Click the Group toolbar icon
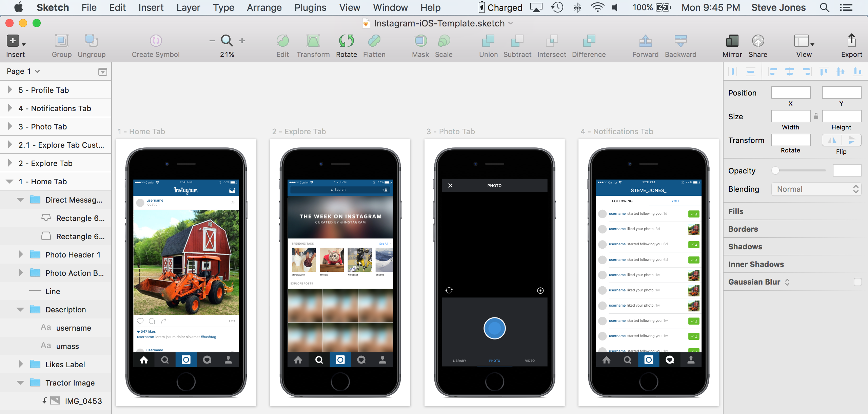 point(61,41)
